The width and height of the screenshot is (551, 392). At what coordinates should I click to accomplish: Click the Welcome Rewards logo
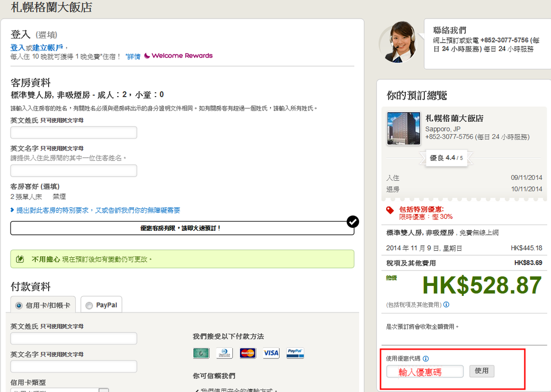(x=178, y=56)
